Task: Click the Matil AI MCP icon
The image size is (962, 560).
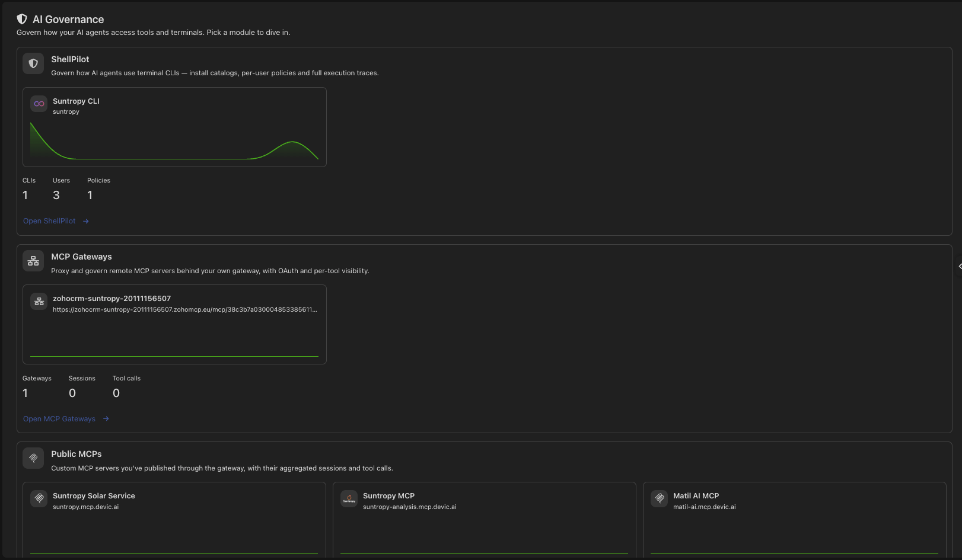Action: click(660, 498)
